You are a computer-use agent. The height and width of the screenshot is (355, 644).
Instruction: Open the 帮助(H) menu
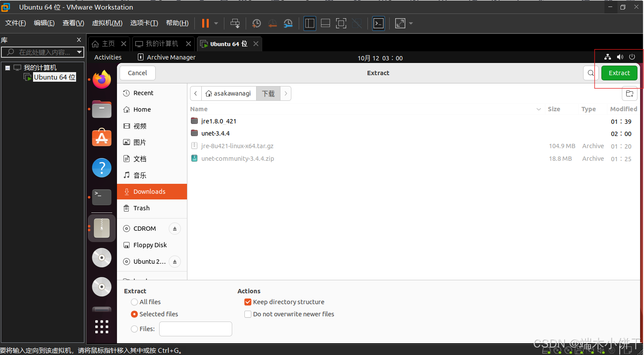pyautogui.click(x=177, y=23)
